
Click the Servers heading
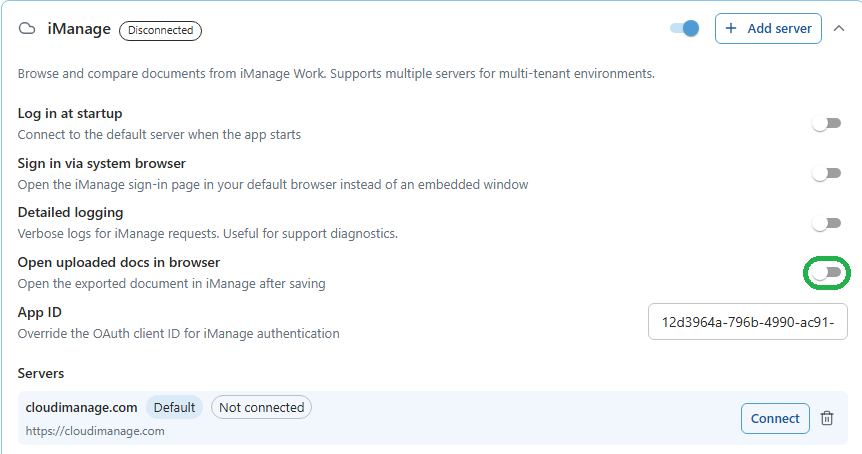(x=41, y=373)
